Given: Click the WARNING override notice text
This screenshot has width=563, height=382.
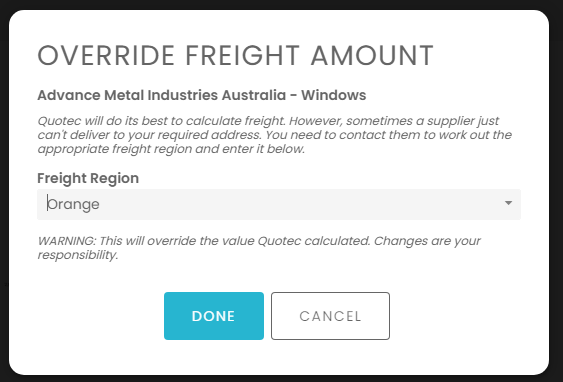Looking at the screenshot, I should (259, 248).
